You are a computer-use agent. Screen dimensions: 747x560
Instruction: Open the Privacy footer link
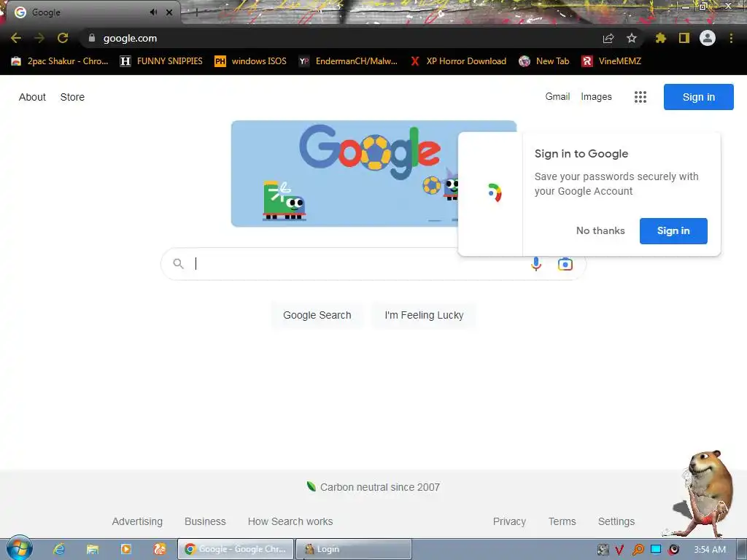(509, 521)
